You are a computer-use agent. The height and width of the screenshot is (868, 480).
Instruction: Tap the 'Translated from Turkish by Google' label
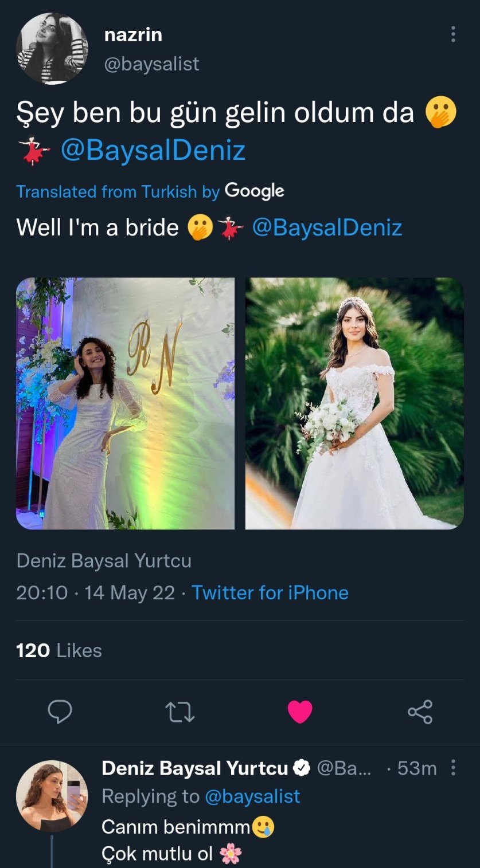click(150, 191)
